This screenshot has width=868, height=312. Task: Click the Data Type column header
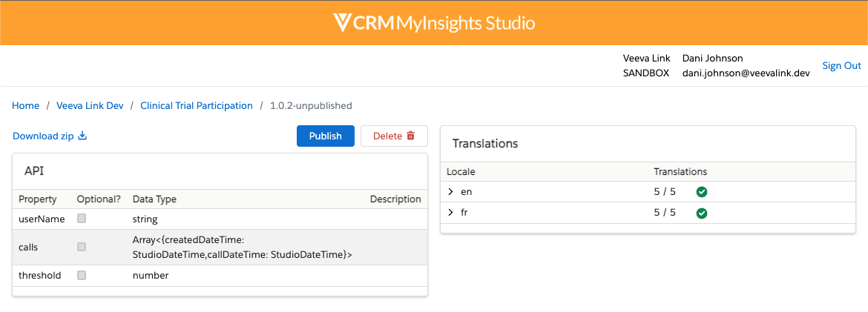coord(154,199)
